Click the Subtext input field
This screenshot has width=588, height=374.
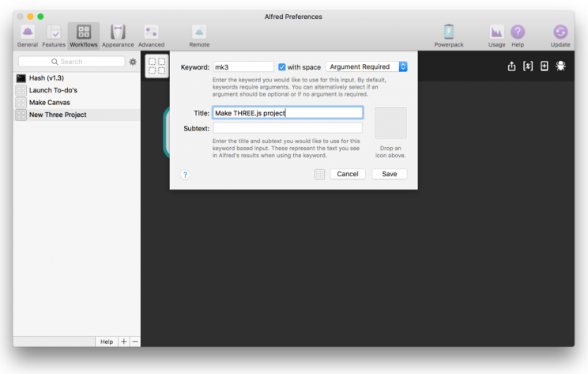pyautogui.click(x=288, y=128)
